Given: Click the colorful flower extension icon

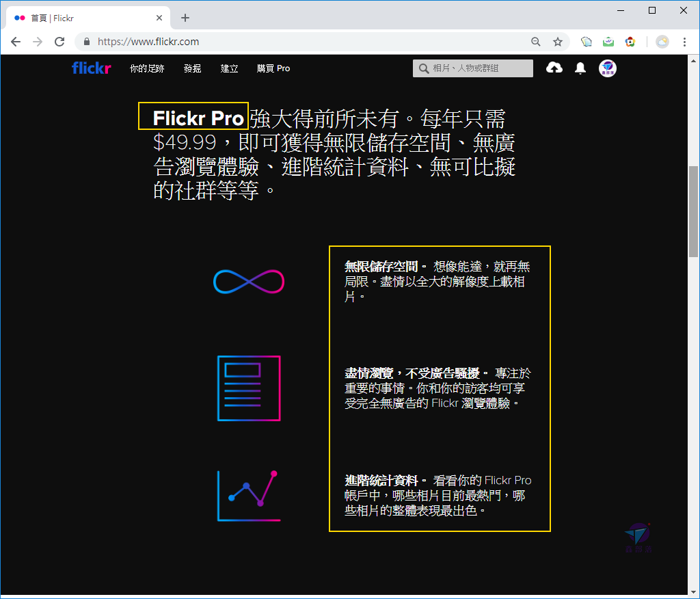Looking at the screenshot, I should click(630, 42).
